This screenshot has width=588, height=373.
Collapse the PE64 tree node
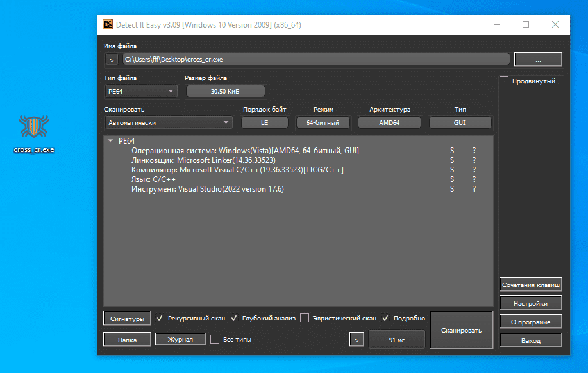111,140
